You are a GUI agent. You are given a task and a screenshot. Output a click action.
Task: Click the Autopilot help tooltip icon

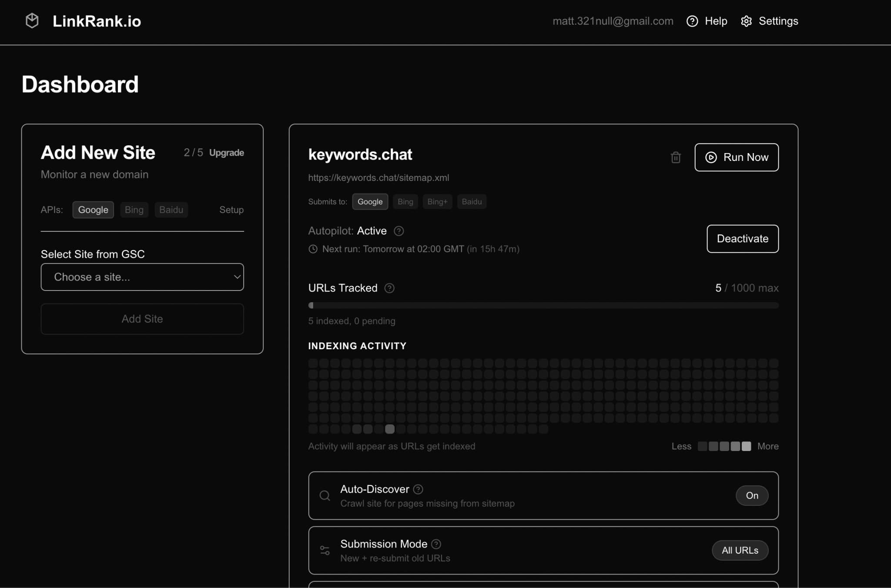399,231
